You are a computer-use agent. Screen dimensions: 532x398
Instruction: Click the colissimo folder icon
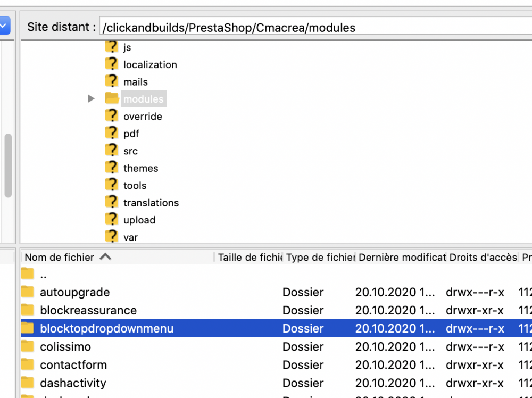(28, 346)
